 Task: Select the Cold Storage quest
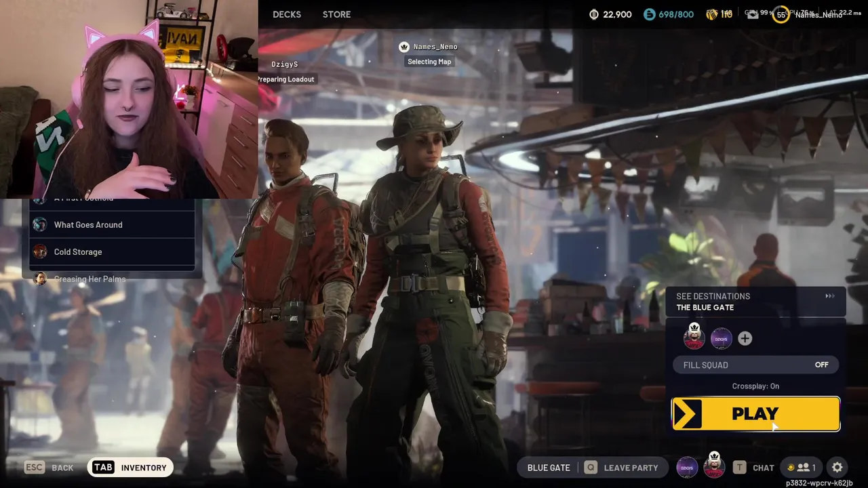coord(112,251)
